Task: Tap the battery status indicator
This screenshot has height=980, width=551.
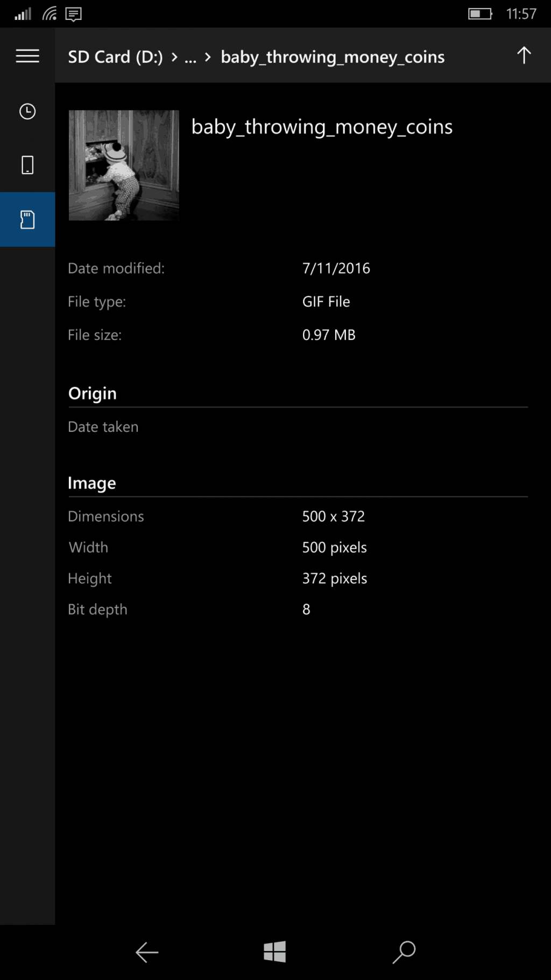Action: (479, 14)
